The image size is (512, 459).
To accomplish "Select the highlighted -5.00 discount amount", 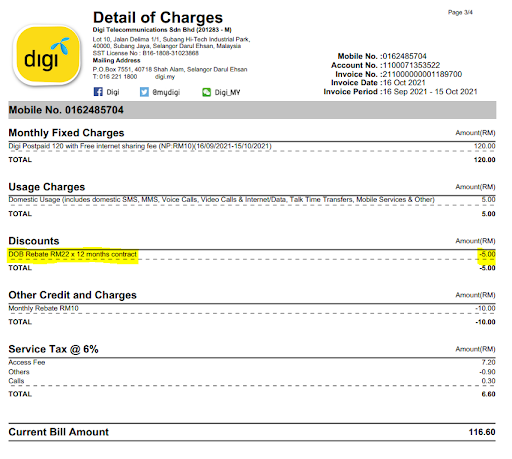I will 487,254.
